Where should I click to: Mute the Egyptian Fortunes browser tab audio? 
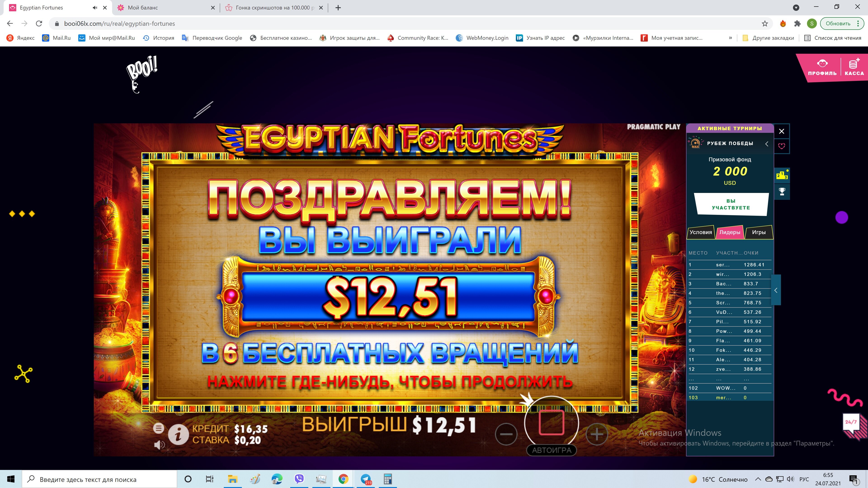click(x=95, y=7)
